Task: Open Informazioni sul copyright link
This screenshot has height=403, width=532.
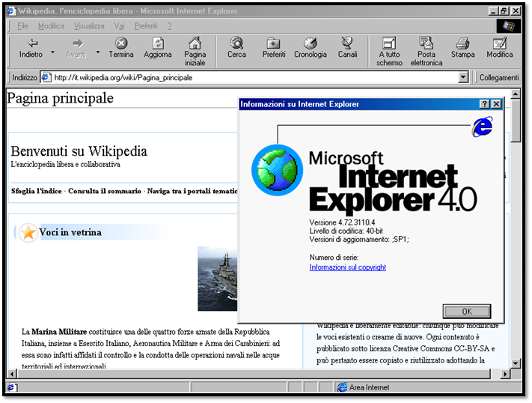Action: pos(348,267)
